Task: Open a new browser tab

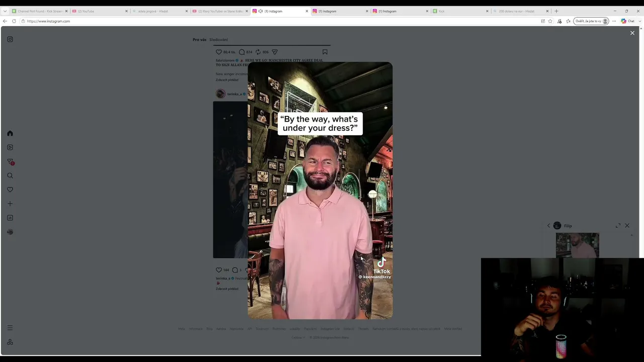Action: pyautogui.click(x=556, y=11)
